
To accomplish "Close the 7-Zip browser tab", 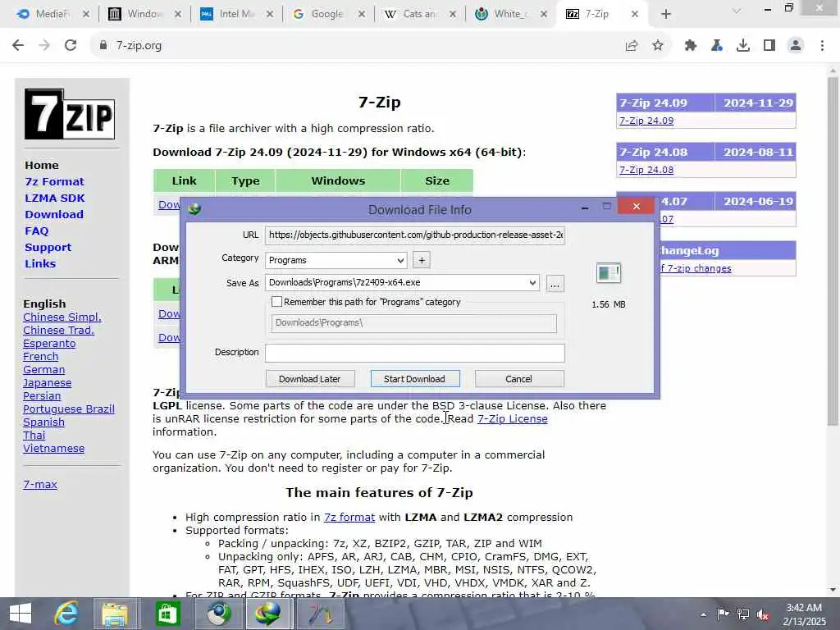I will pos(635,14).
